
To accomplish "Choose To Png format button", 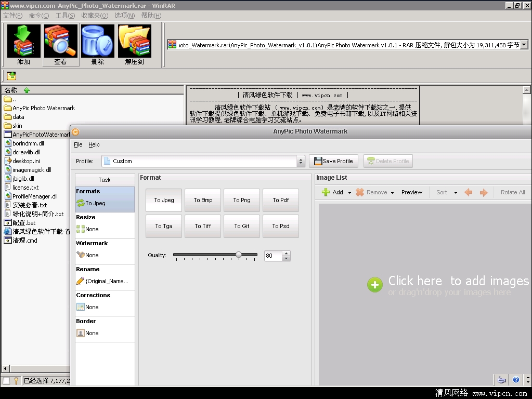I will (x=242, y=200).
